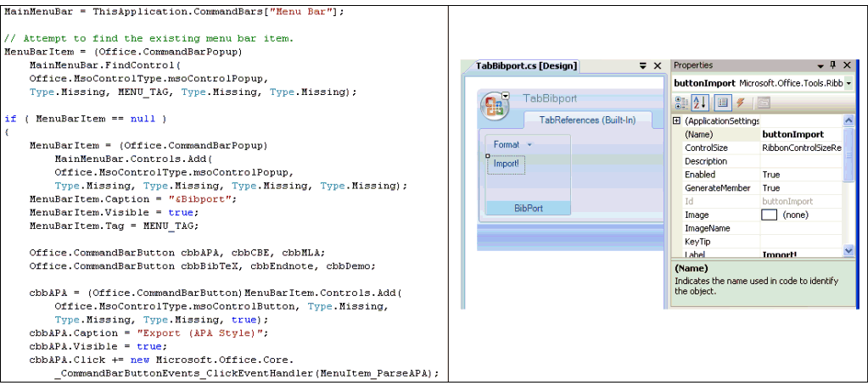This screenshot has width=868, height=391.
Task: Select the BibPort group label
Action: point(528,208)
